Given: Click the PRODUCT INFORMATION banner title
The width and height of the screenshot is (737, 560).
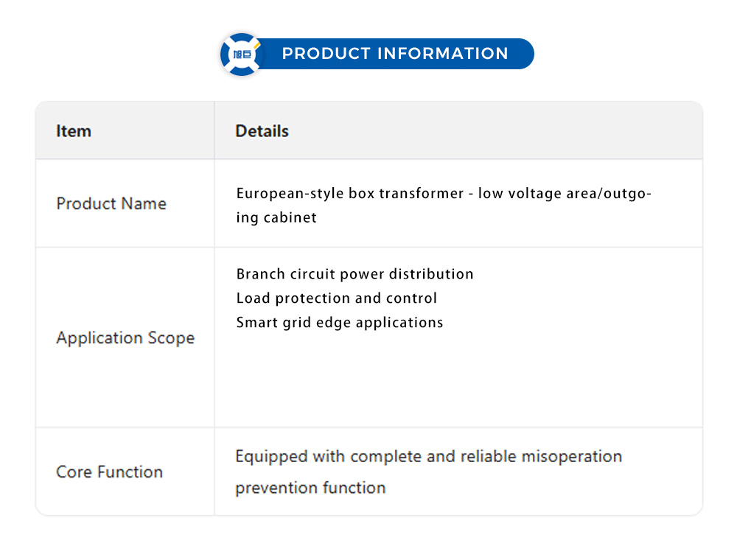Looking at the screenshot, I should click(x=395, y=54).
